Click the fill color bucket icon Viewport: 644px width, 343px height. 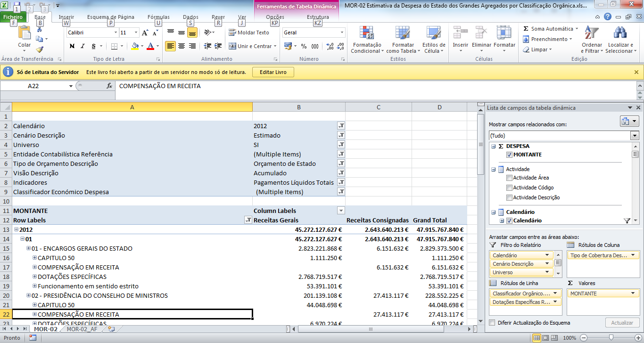pyautogui.click(x=135, y=46)
